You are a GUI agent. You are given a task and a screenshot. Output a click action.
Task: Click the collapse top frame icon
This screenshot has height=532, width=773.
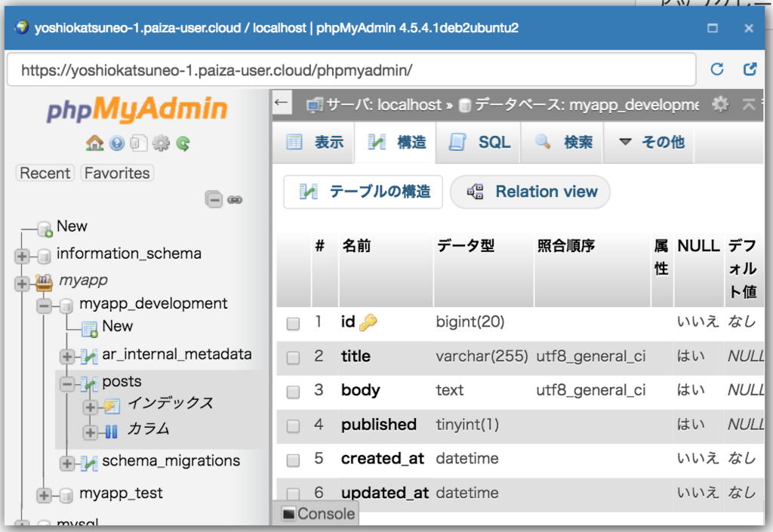pyautogui.click(x=748, y=104)
